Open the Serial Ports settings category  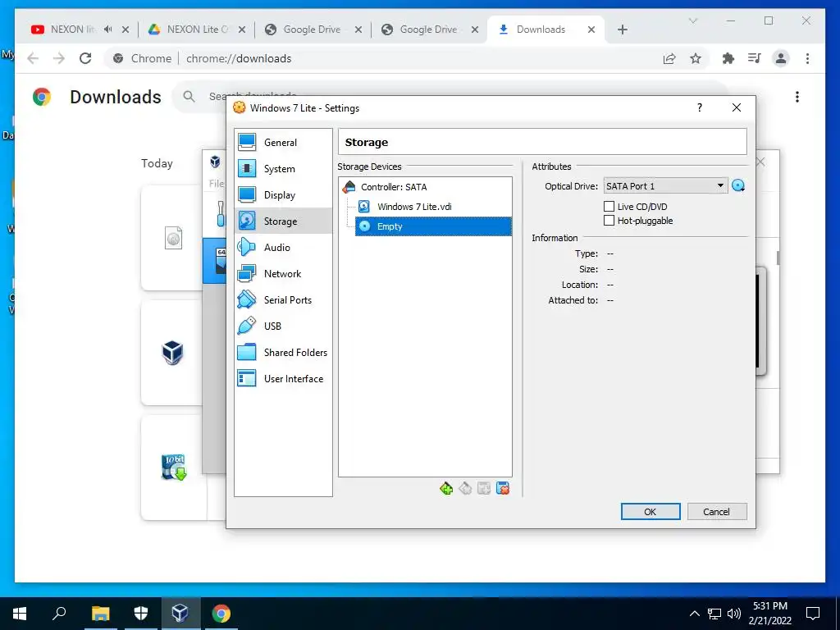click(x=283, y=300)
